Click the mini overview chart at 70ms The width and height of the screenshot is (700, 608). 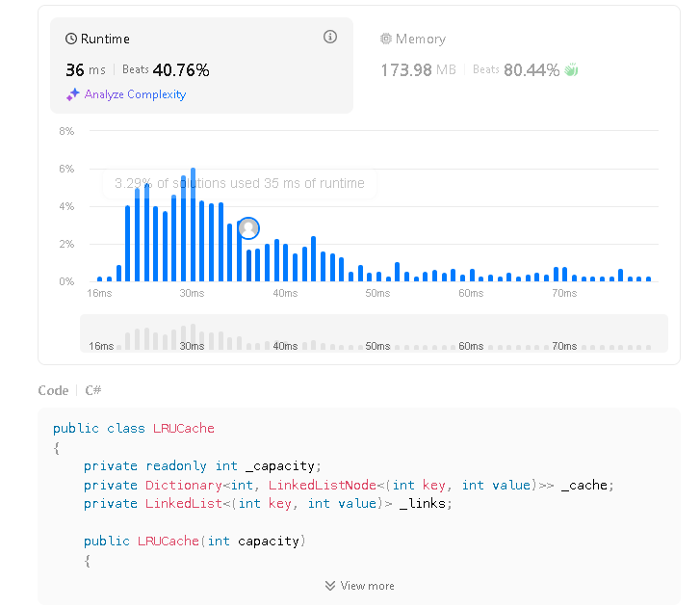click(x=564, y=345)
